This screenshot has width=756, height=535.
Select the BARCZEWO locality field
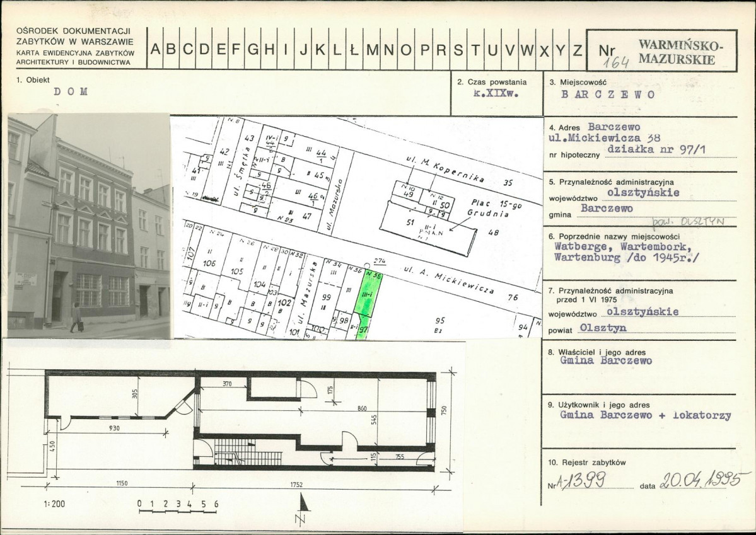coord(607,95)
